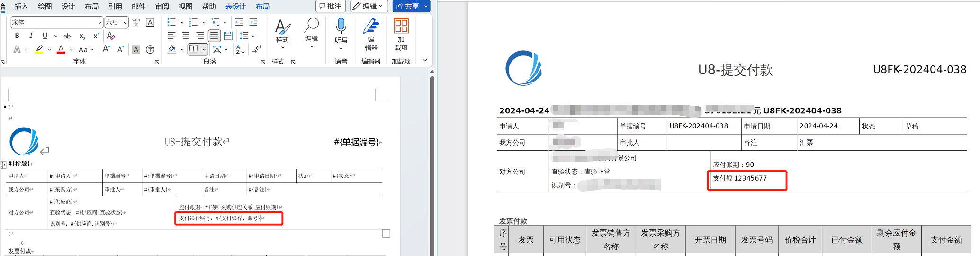Click the enclosed character 字 icon
This screenshot has width=980, height=256.
point(150,49)
